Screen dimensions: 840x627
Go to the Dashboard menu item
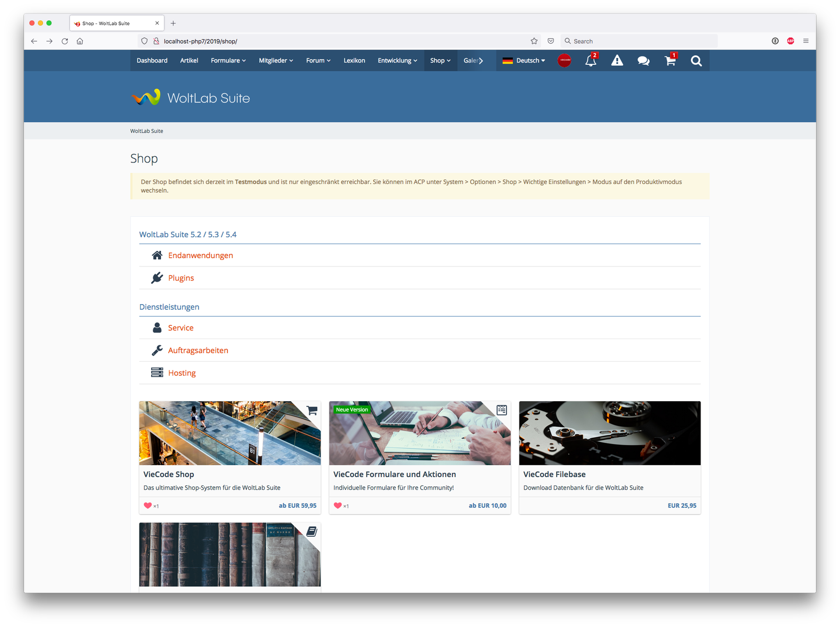[x=152, y=61]
